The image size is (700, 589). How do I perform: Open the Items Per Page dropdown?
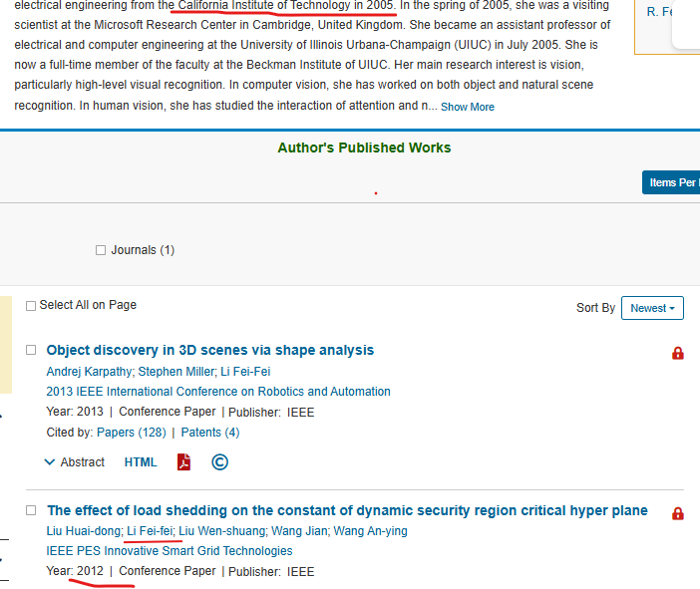(x=671, y=182)
